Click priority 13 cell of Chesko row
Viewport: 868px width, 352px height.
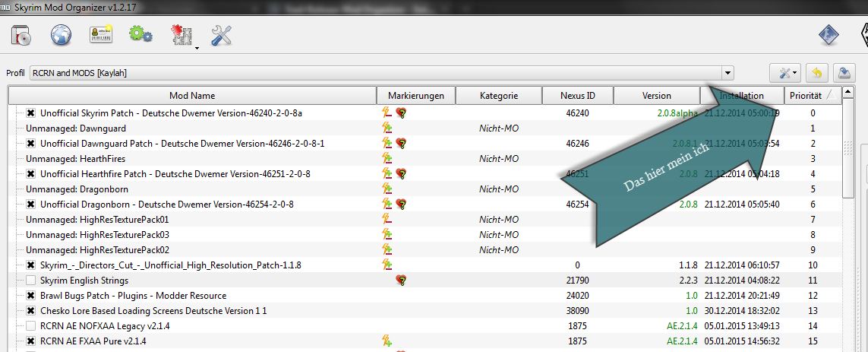(812, 311)
